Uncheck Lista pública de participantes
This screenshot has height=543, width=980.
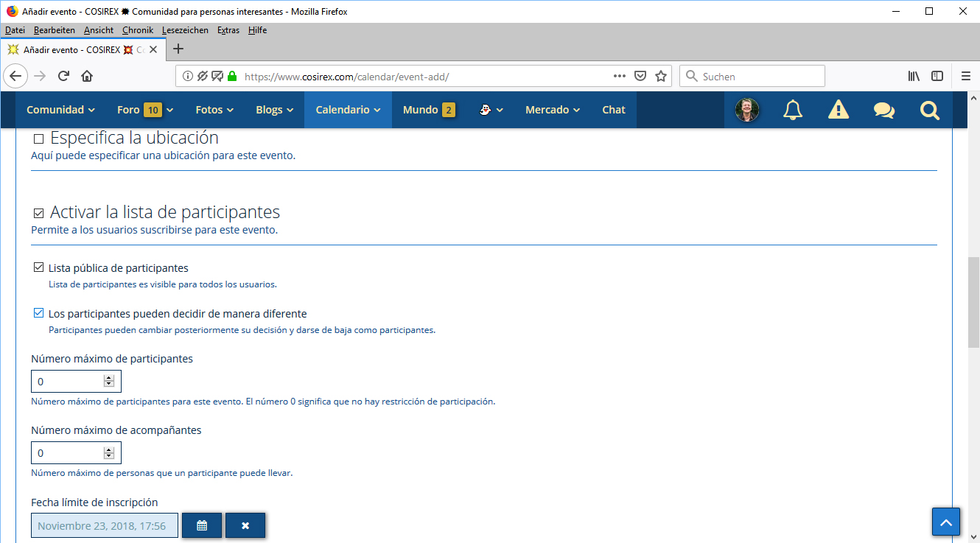pyautogui.click(x=39, y=267)
